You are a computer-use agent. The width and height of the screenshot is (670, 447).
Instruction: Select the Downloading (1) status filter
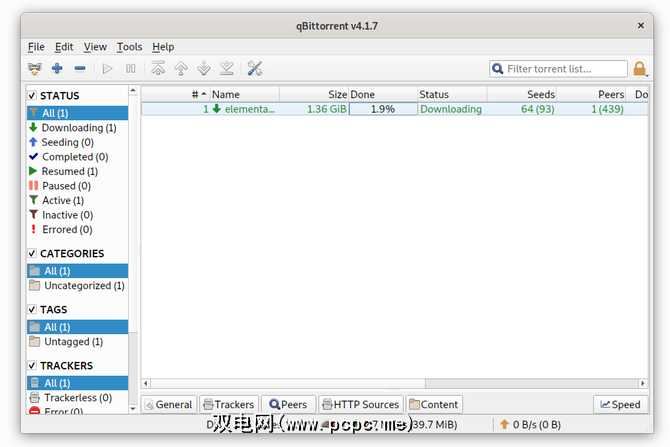78,128
